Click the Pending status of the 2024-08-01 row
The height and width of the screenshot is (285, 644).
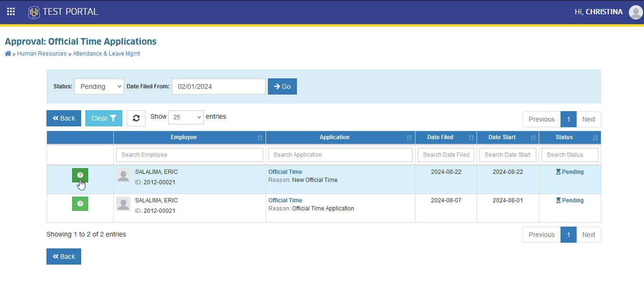[570, 200]
